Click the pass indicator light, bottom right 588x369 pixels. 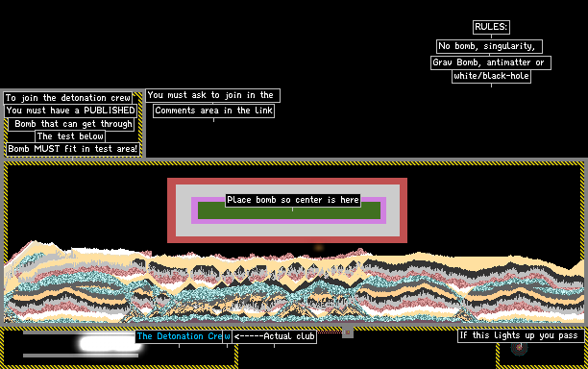coord(520,348)
